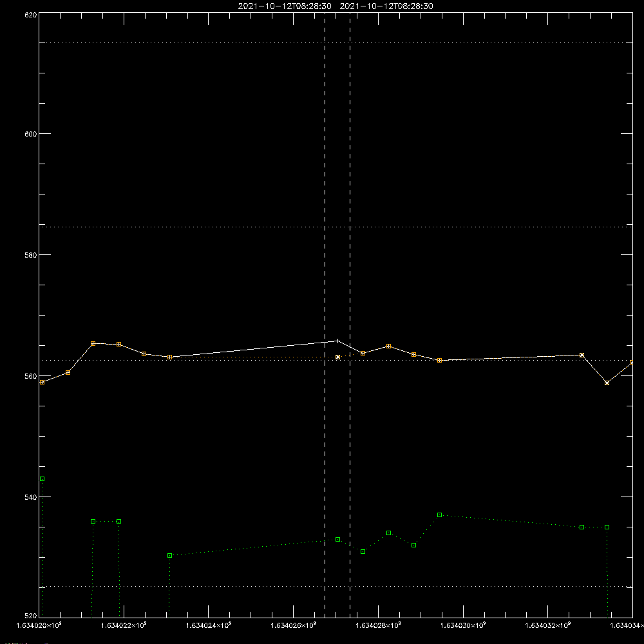Click the green square at the 537 peak

(439, 515)
